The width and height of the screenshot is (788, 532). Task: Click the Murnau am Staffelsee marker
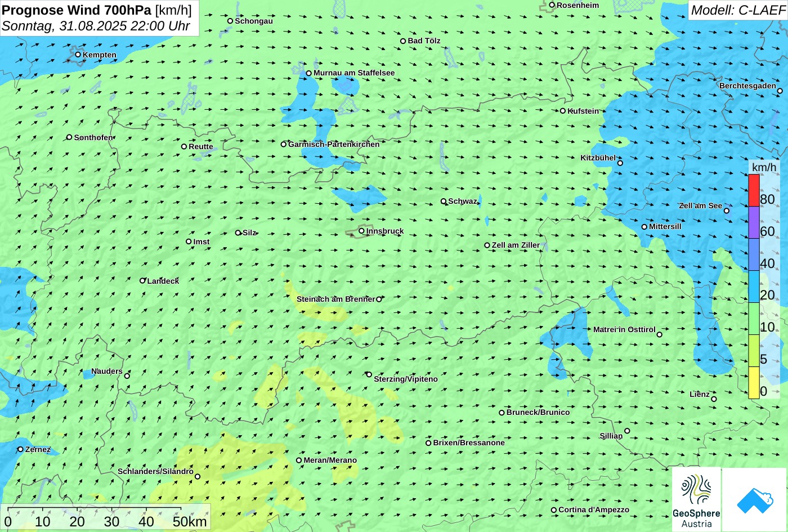pos(309,73)
